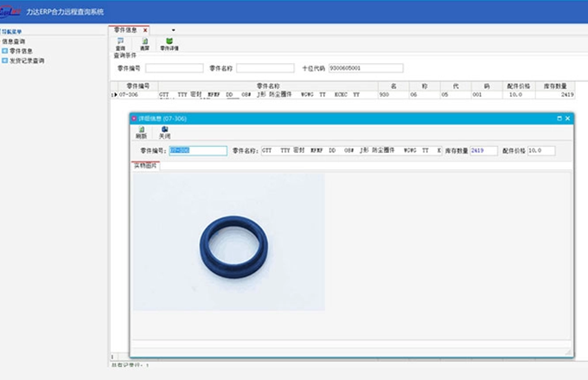Click the 配件价格 column header
Image resolution: width=588 pixels, height=380 pixels.
(519, 86)
